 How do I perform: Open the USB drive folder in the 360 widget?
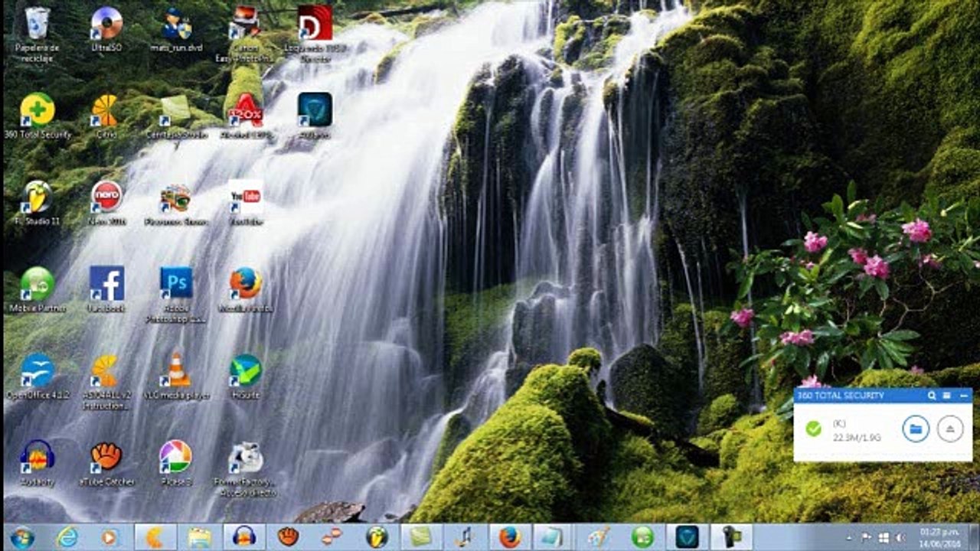point(915,429)
